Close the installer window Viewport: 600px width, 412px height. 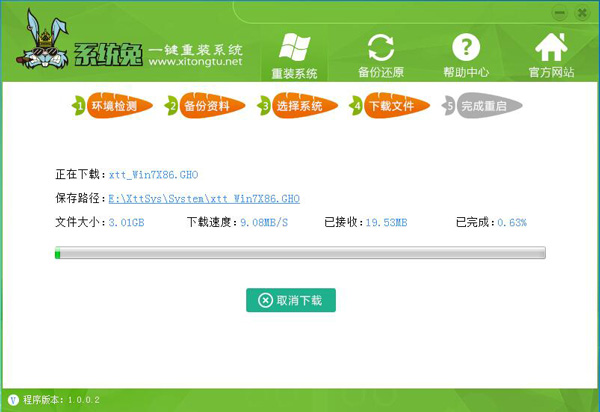click(x=582, y=13)
